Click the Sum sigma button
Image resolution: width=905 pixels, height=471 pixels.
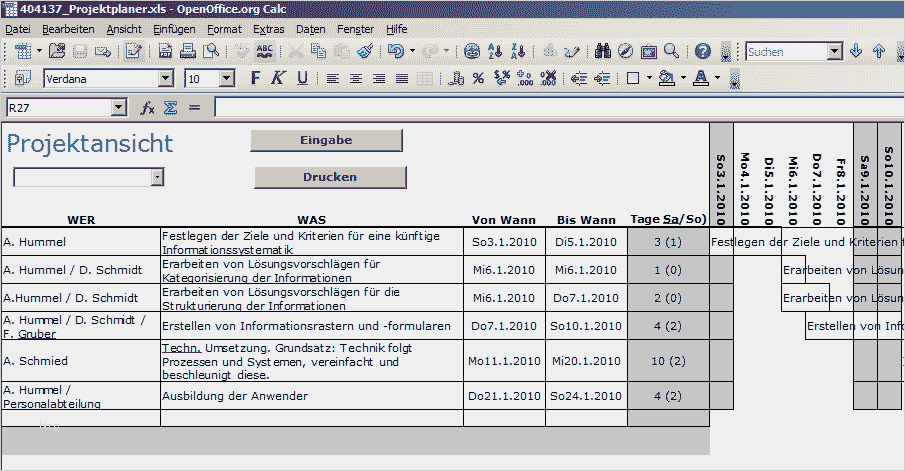[170, 108]
